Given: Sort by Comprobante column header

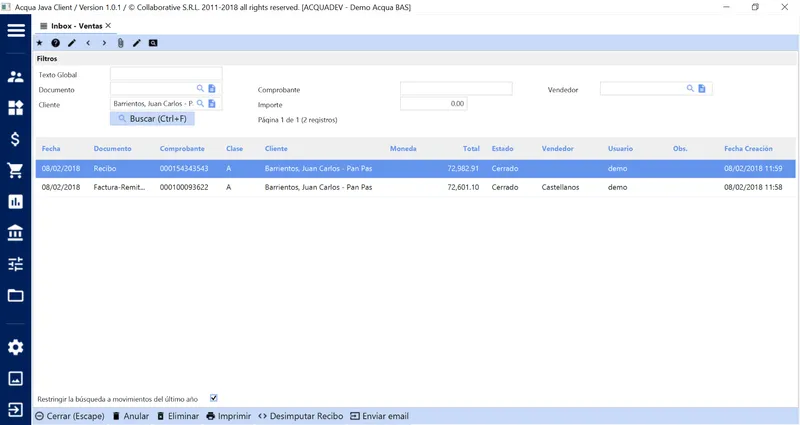Looking at the screenshot, I should (182, 148).
